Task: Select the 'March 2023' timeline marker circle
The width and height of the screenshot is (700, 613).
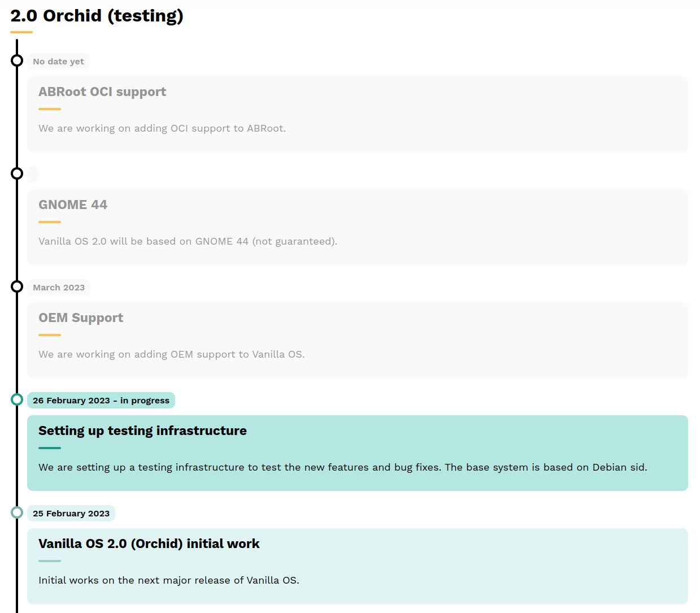Action: 17,286
